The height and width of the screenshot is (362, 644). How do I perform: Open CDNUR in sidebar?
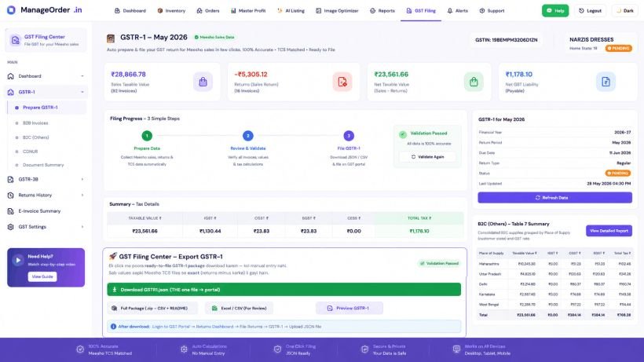coord(30,152)
